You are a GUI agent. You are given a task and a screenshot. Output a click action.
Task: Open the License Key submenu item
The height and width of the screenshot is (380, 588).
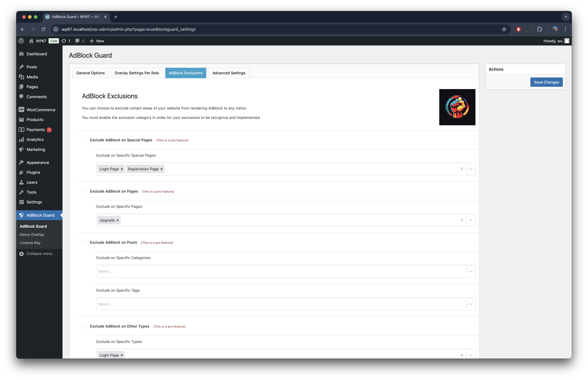tap(30, 243)
